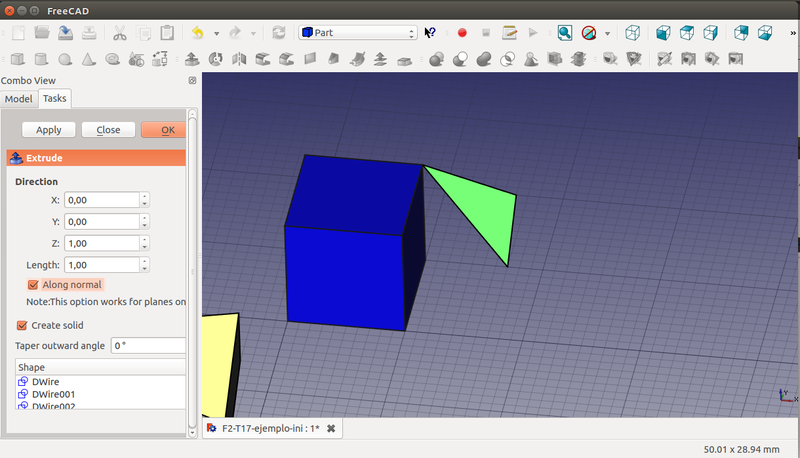Open the draw style dropdown arrow
Image resolution: width=800 pixels, height=458 pixels.
click(x=607, y=33)
